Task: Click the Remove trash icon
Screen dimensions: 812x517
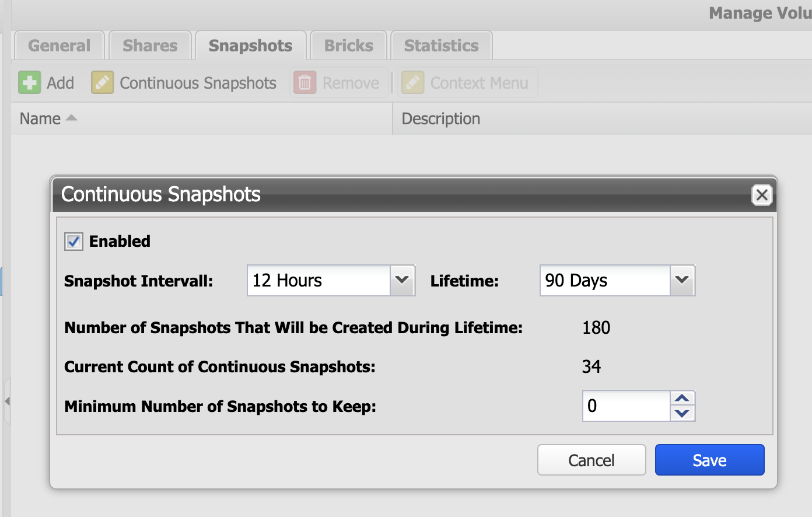Action: click(x=304, y=83)
